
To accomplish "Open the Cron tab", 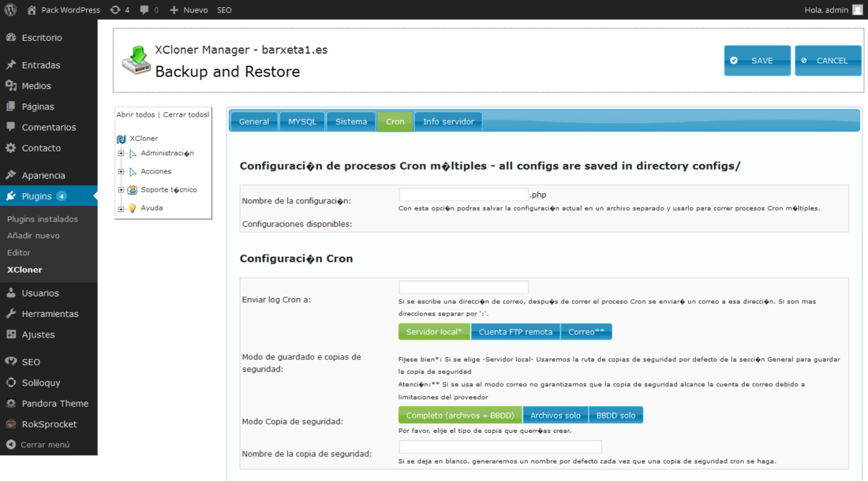I will pos(395,121).
